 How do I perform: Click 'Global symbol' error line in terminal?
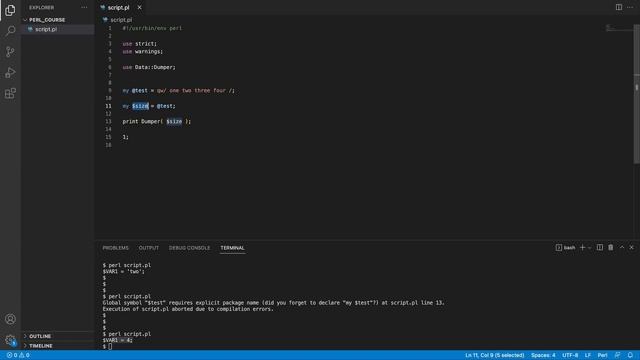[273, 303]
